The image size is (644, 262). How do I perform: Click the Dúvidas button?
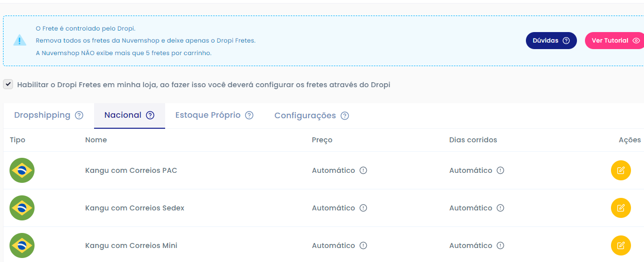point(551,41)
